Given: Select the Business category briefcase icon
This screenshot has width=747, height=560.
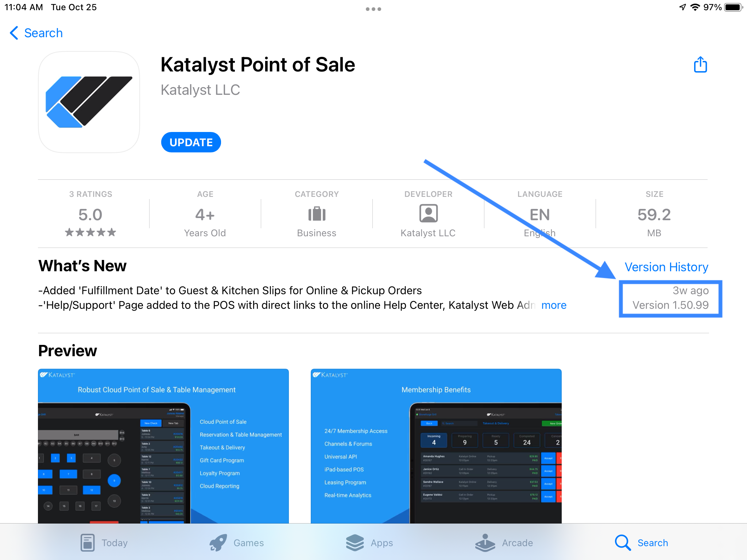Looking at the screenshot, I should coord(317,214).
